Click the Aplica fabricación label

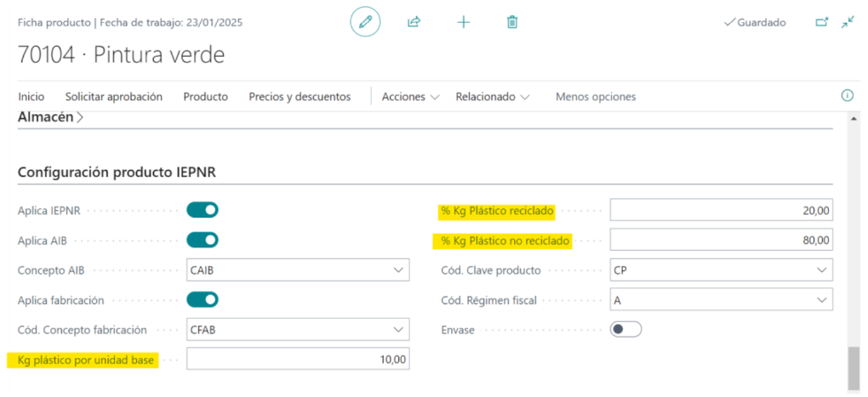pos(61,301)
